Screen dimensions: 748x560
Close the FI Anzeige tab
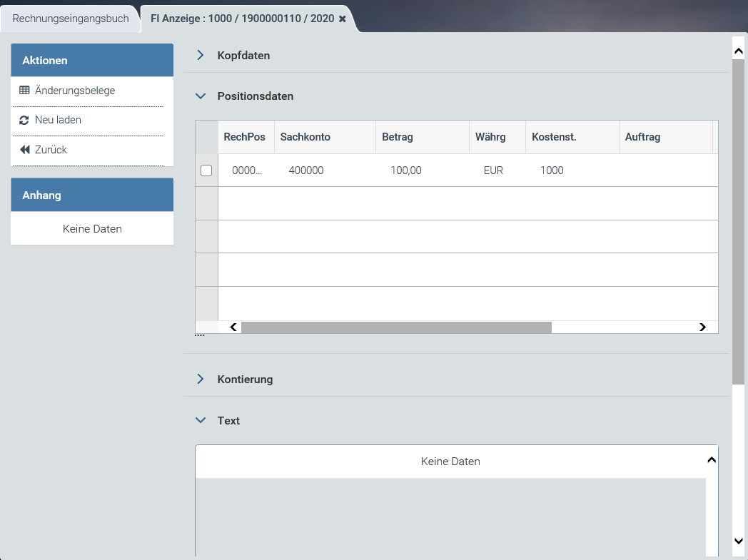[x=343, y=19]
